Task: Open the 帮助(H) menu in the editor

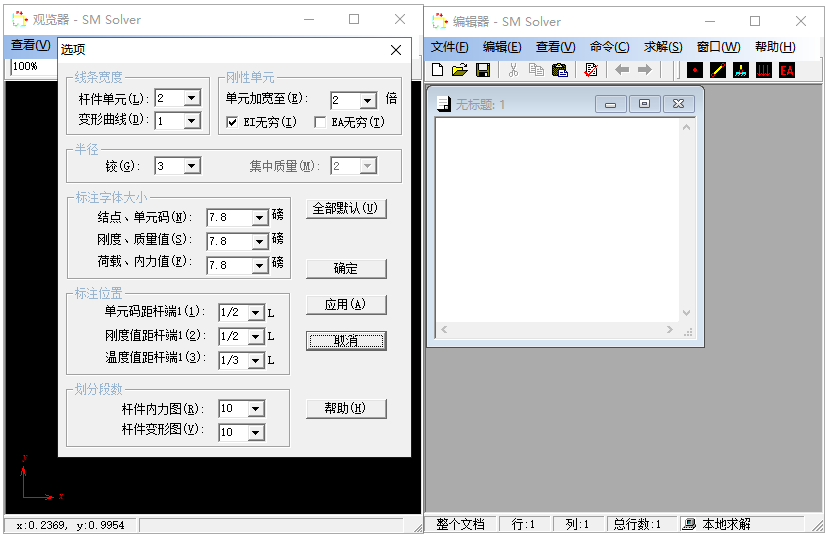Action: coord(775,47)
